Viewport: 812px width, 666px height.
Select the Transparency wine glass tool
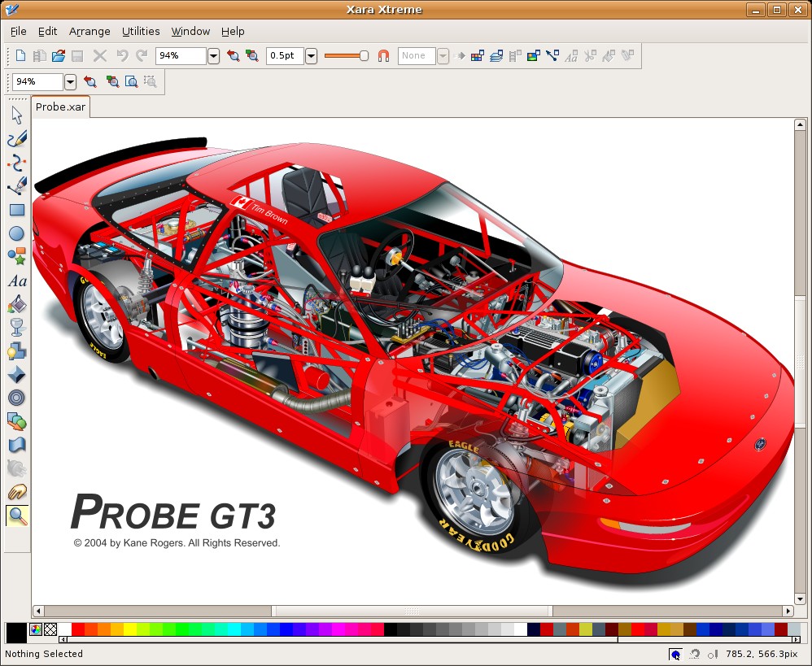(16, 327)
